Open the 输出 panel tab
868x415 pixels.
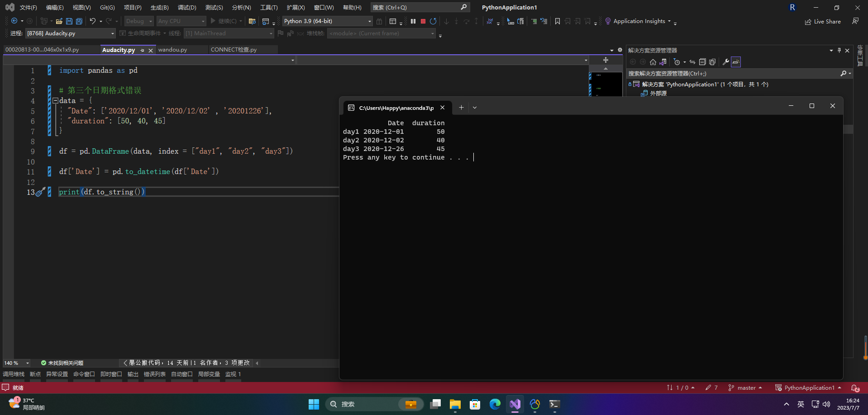tap(133, 374)
